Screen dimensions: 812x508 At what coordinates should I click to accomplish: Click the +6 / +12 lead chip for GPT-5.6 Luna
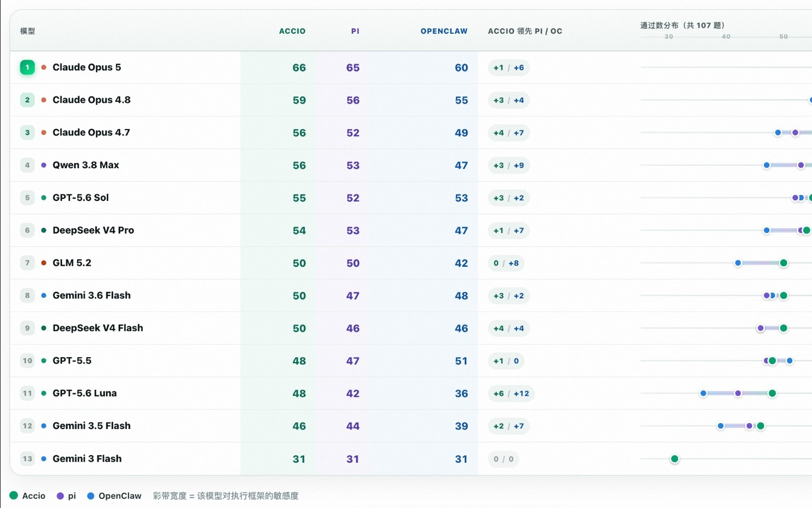512,394
